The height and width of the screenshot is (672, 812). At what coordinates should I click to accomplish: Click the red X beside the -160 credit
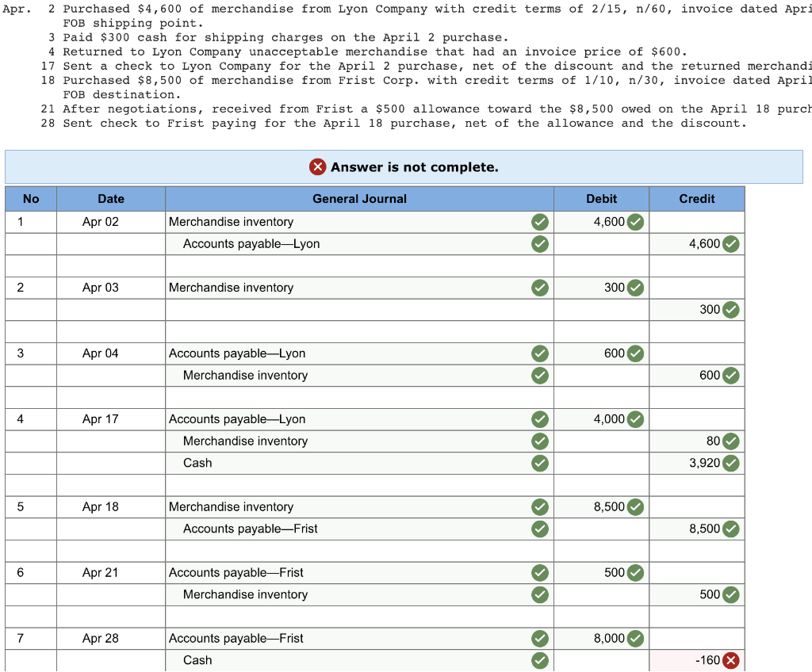point(730,660)
